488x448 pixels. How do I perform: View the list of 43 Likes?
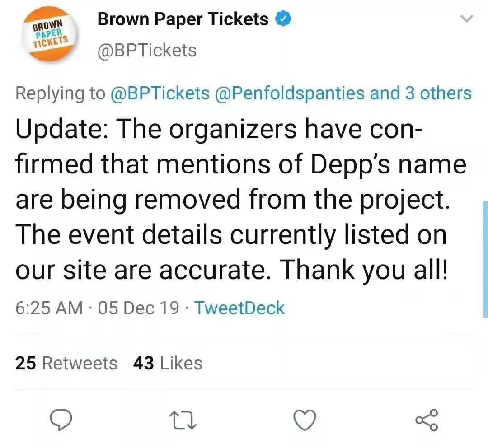[x=168, y=363]
